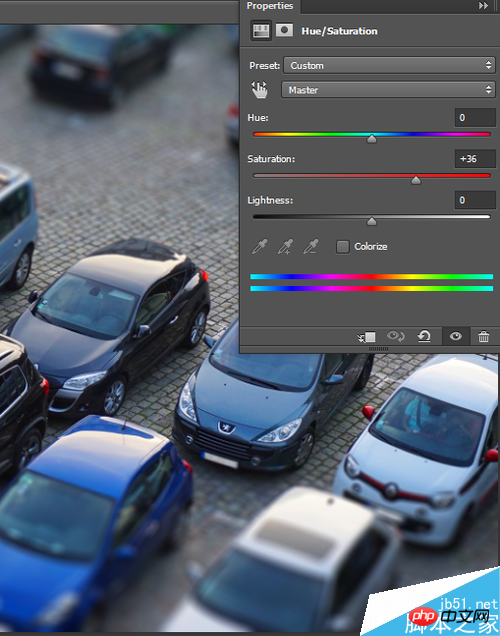The height and width of the screenshot is (636, 500).
Task: Reset adjustment to defaults icon
Action: 424,336
